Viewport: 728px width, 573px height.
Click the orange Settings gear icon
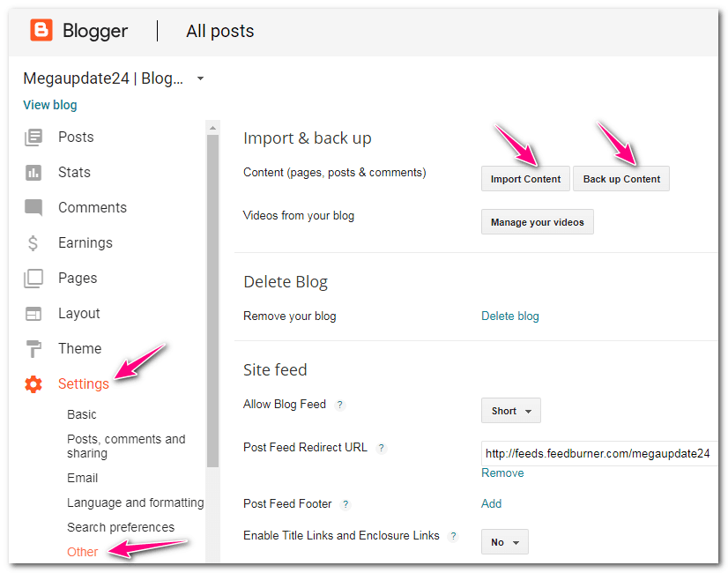[x=33, y=384]
